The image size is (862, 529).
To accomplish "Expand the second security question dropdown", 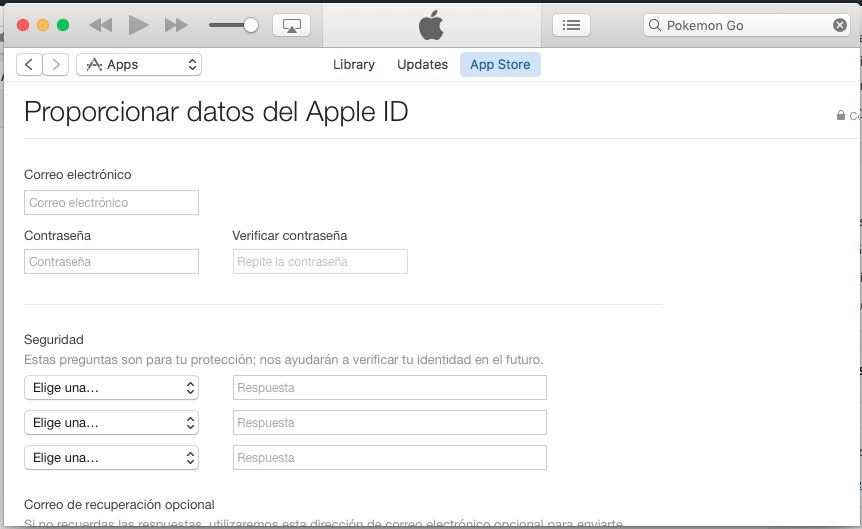I will pyautogui.click(x=111, y=423).
